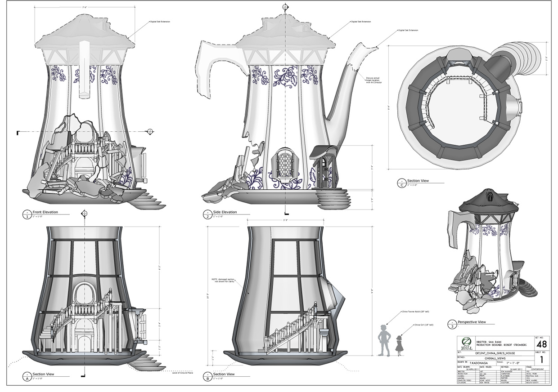Image resolution: width=558 pixels, height=392 pixels.
Task: Click the circled view marker numbered 2
Action: (207, 214)
